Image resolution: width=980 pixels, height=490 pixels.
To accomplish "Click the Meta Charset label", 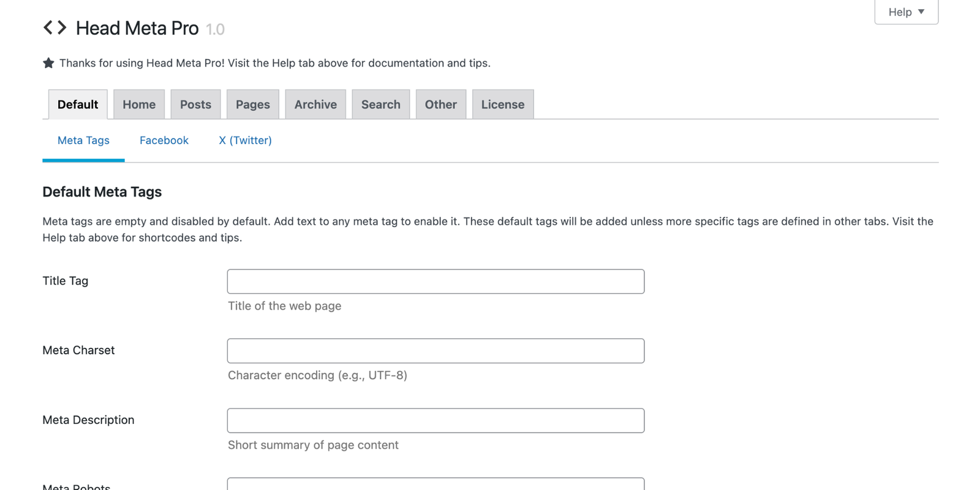I will click(x=78, y=350).
